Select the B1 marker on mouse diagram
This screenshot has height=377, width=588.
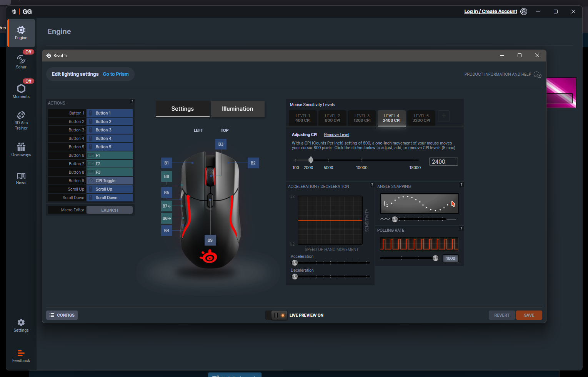point(167,163)
